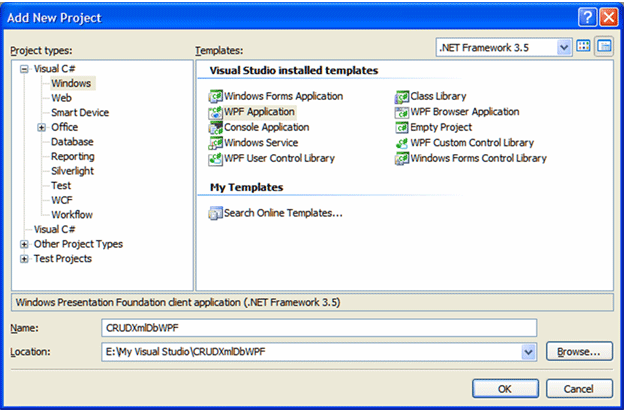Click the Browse... button
The height and width of the screenshot is (411, 625).
[579, 352]
